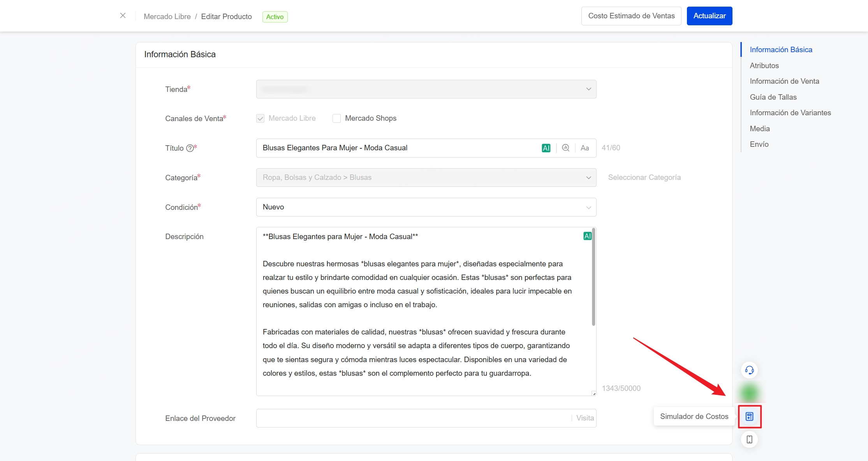Toggle the Mercado Libre channel checkbox
868x461 pixels.
260,118
